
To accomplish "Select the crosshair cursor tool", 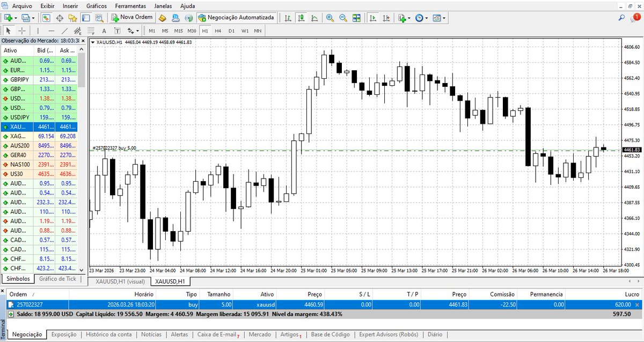I will [22, 31].
